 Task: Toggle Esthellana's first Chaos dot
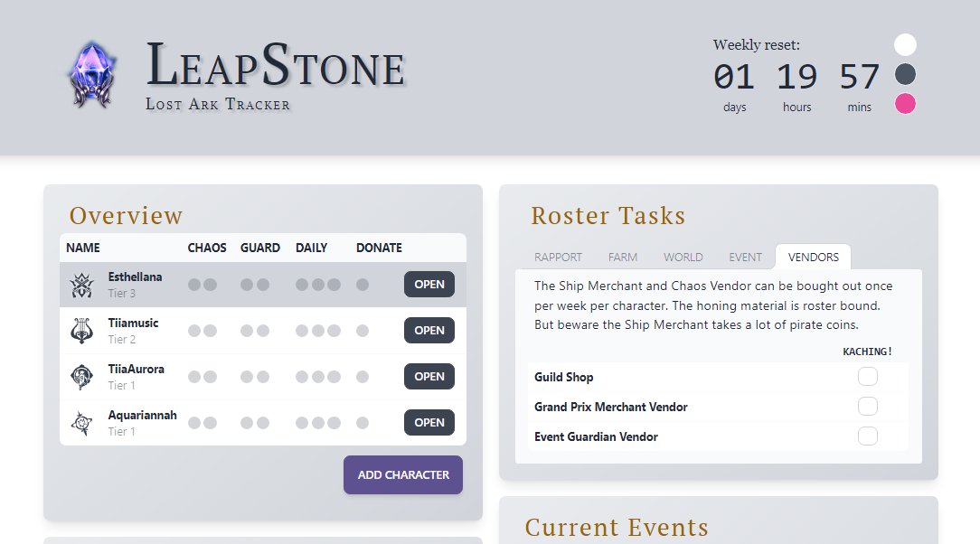point(194,285)
